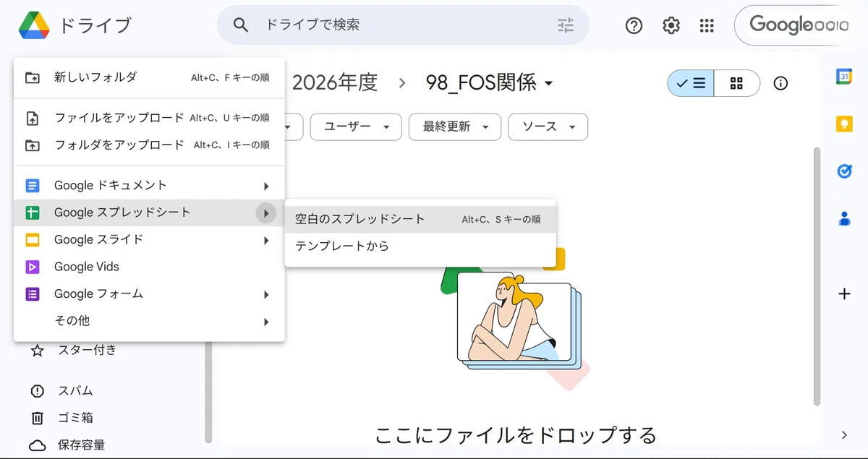Click the ドライブで検索 search field

[405, 25]
